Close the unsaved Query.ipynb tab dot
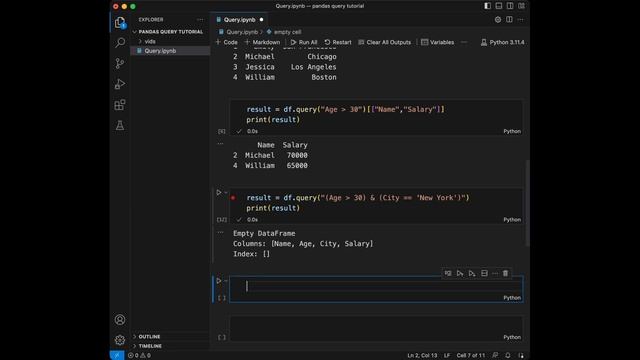 [x=262, y=20]
